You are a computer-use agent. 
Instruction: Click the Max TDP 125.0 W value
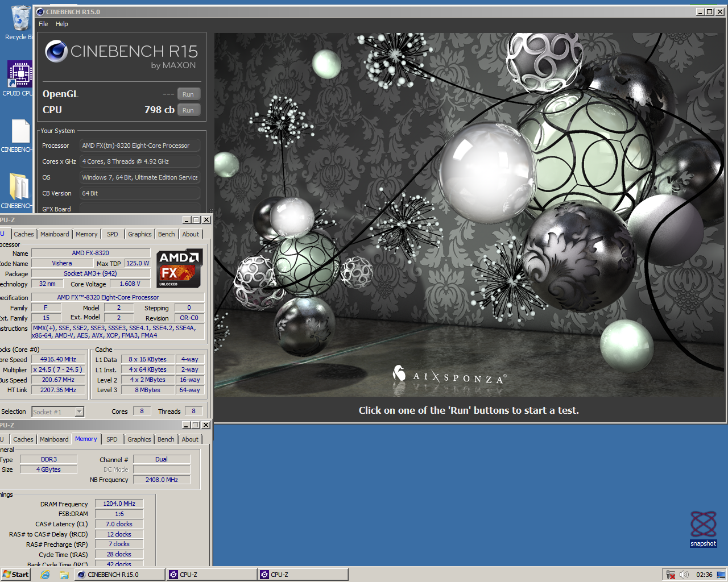138,263
